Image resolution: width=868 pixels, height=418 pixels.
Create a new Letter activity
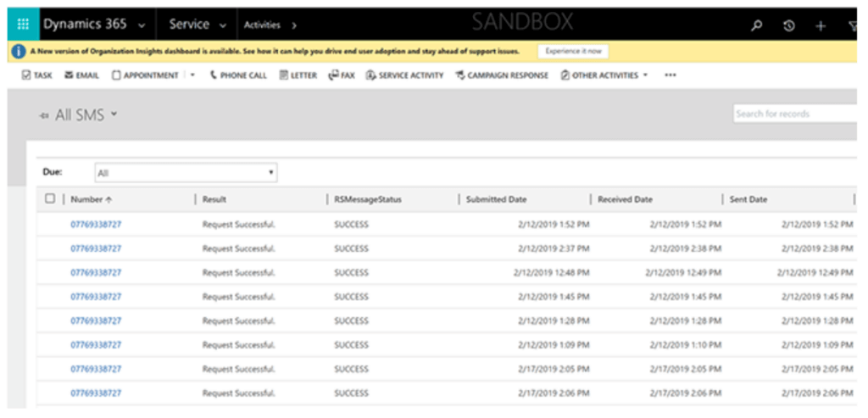click(x=298, y=75)
